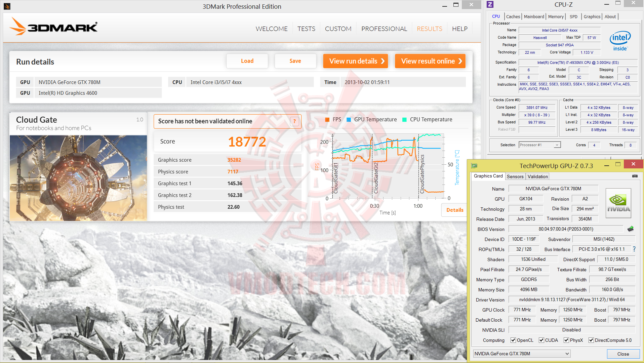Open the Mainboard tab in CPU-Z

click(534, 16)
